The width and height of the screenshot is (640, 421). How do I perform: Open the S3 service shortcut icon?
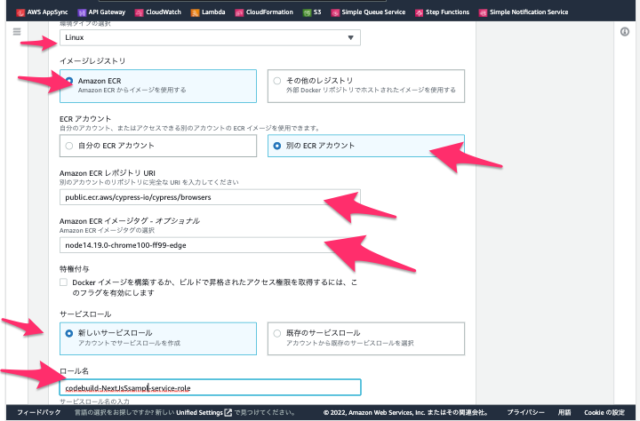(307, 13)
